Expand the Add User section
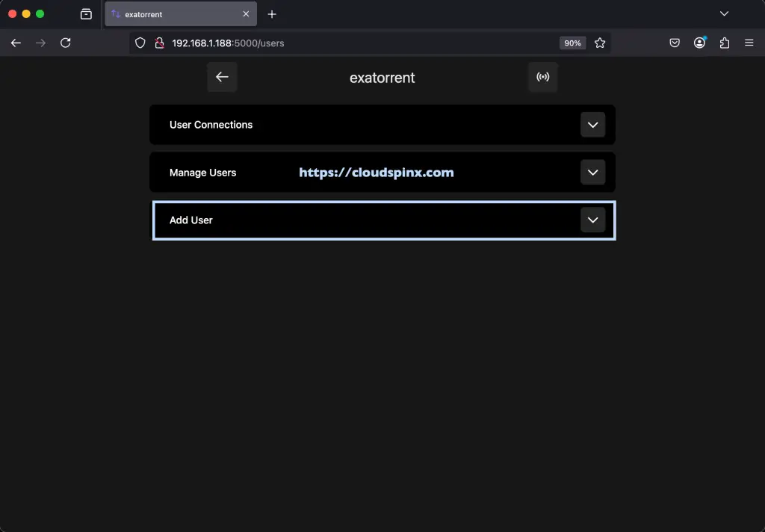This screenshot has height=532, width=765. (x=593, y=220)
